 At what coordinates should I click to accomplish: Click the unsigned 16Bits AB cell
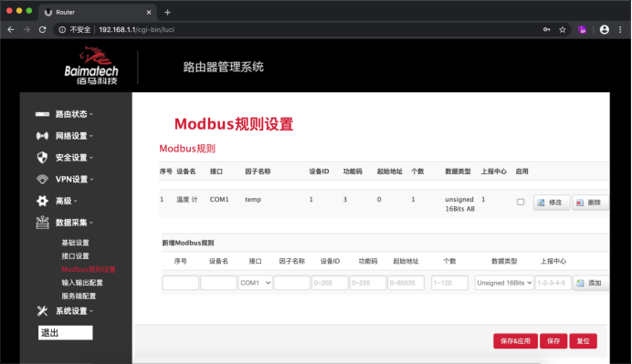pyautogui.click(x=459, y=204)
